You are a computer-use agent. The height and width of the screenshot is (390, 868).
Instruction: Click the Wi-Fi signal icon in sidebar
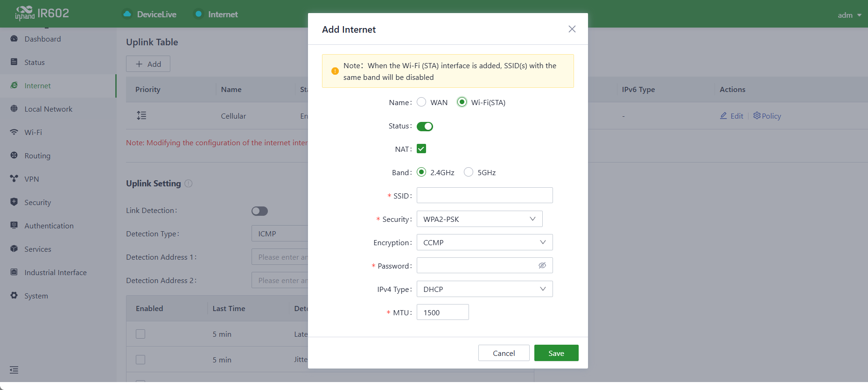(14, 132)
